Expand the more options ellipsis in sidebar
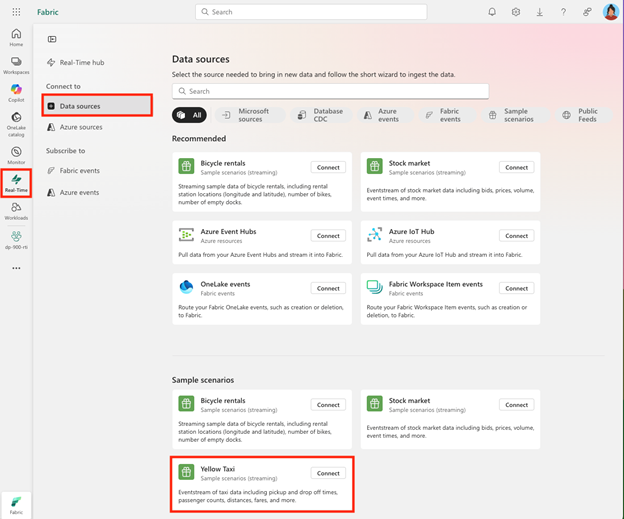 (16, 268)
